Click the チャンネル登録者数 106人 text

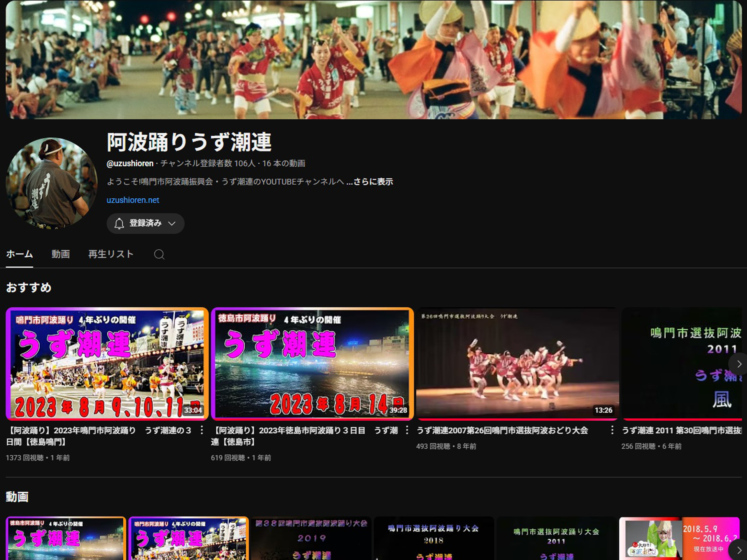coord(208,163)
